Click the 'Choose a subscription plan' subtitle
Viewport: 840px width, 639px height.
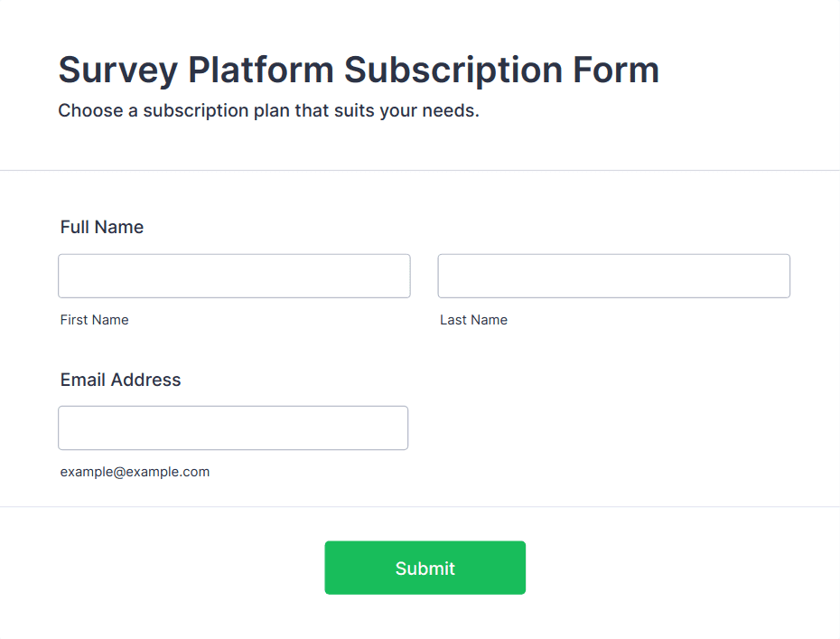(268, 111)
